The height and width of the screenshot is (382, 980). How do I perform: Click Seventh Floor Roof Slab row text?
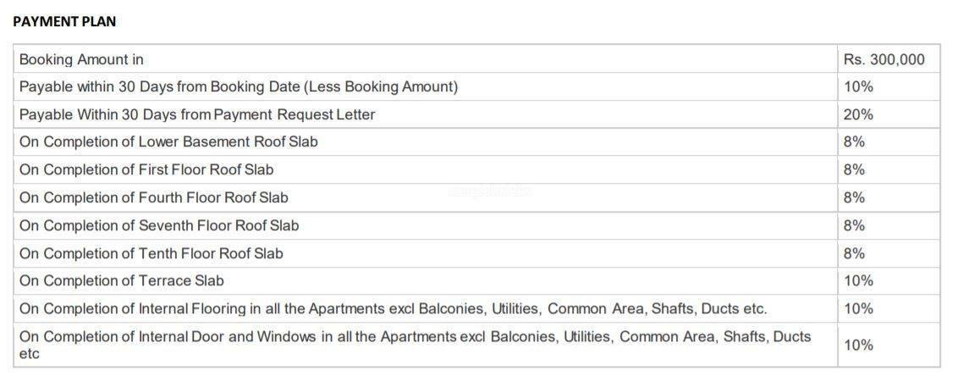[x=159, y=225]
